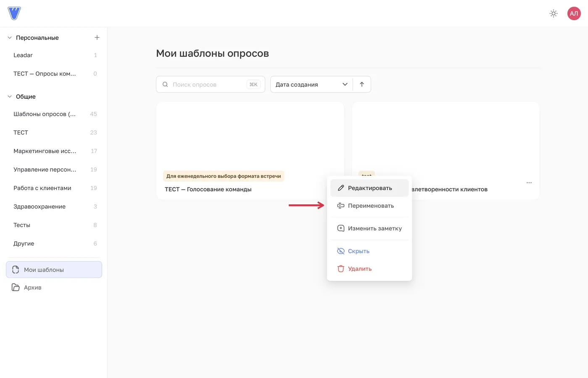This screenshot has width=588, height=378.
Task: Open three-dot menu on клиентов card
Action: pyautogui.click(x=529, y=182)
